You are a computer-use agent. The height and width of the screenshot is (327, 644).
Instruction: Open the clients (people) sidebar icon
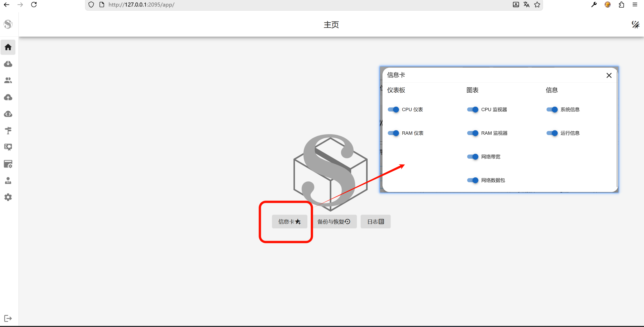8,81
